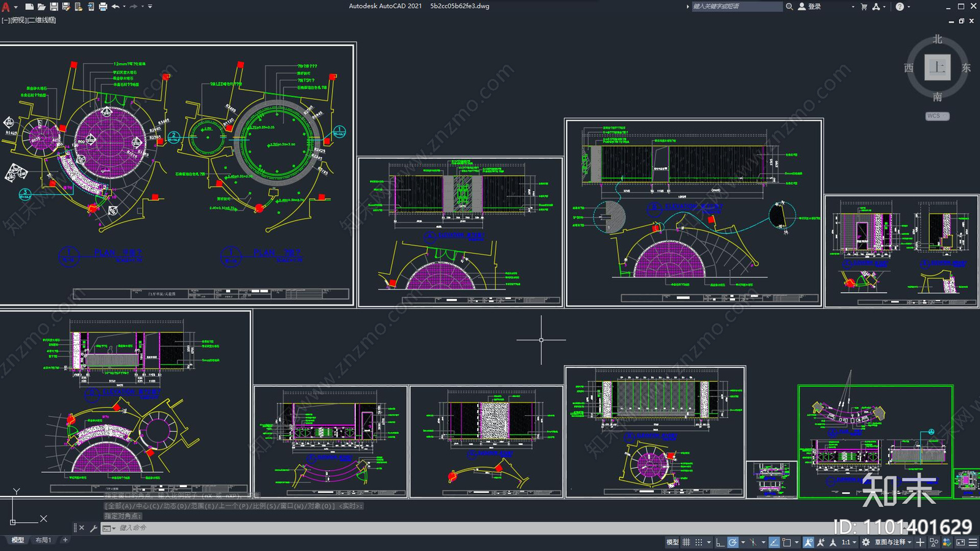Click the Redo arrow icon
The width and height of the screenshot is (980, 551).
click(x=134, y=7)
